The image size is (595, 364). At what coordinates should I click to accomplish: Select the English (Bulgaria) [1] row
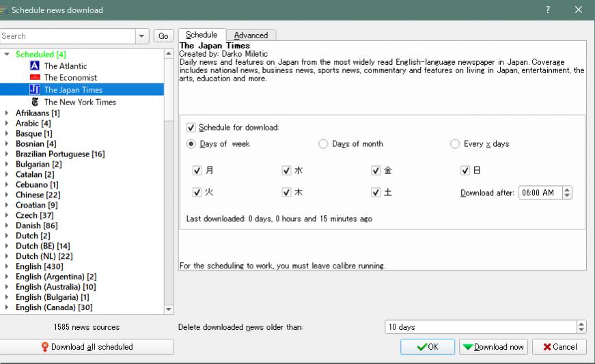click(53, 297)
